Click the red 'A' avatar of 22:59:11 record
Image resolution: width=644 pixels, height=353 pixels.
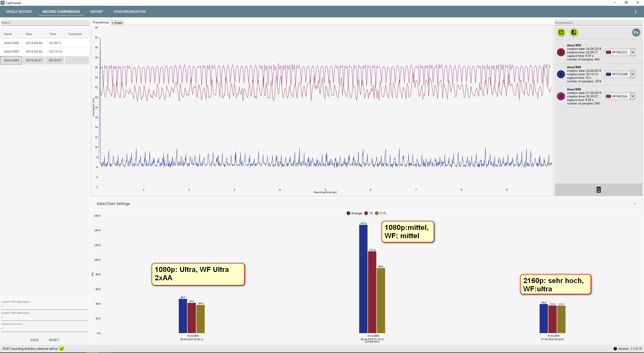561,52
